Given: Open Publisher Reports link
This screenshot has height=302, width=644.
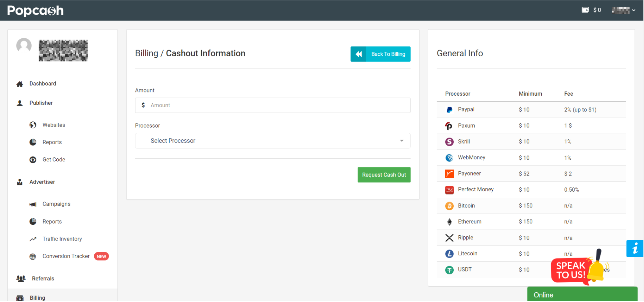Looking at the screenshot, I should click(52, 142).
